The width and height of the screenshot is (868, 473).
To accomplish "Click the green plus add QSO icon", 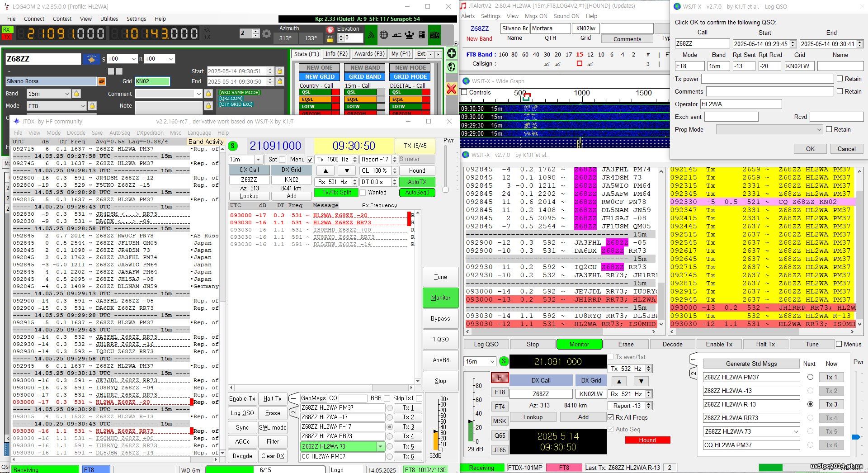I will [451, 53].
